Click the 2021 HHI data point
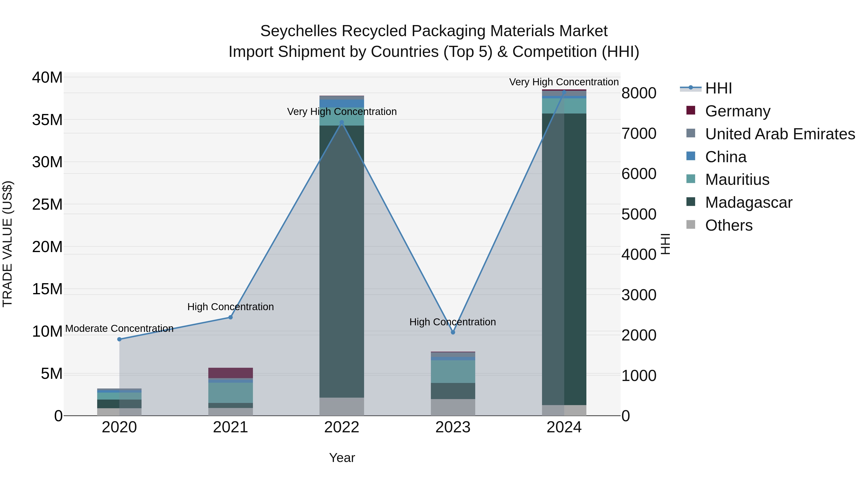The image size is (868, 488). pyautogui.click(x=231, y=317)
